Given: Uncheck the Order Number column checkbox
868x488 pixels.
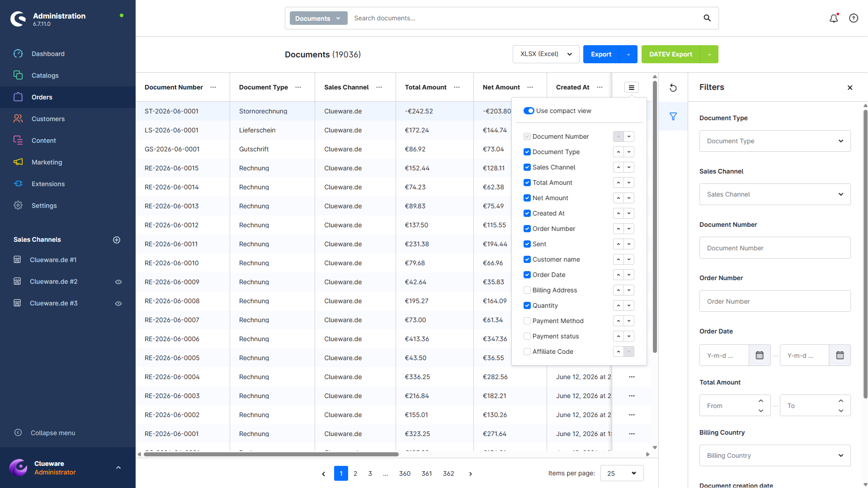Looking at the screenshot, I should pos(527,229).
